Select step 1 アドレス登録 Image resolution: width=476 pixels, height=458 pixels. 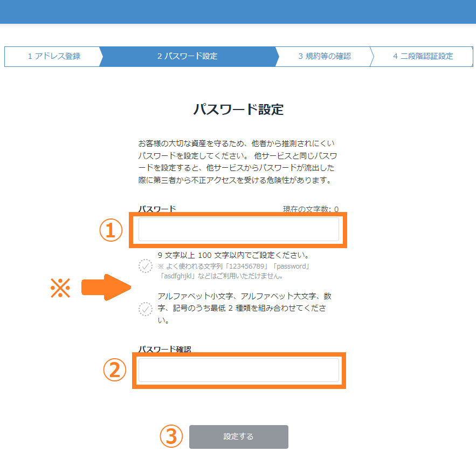point(54,57)
